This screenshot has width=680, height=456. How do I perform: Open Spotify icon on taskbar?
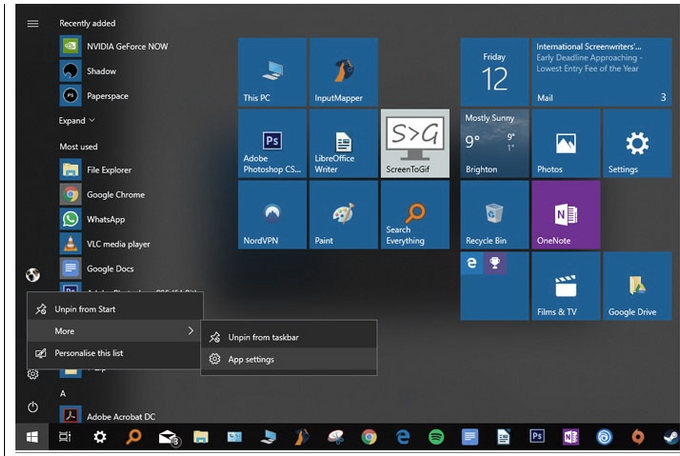click(436, 437)
